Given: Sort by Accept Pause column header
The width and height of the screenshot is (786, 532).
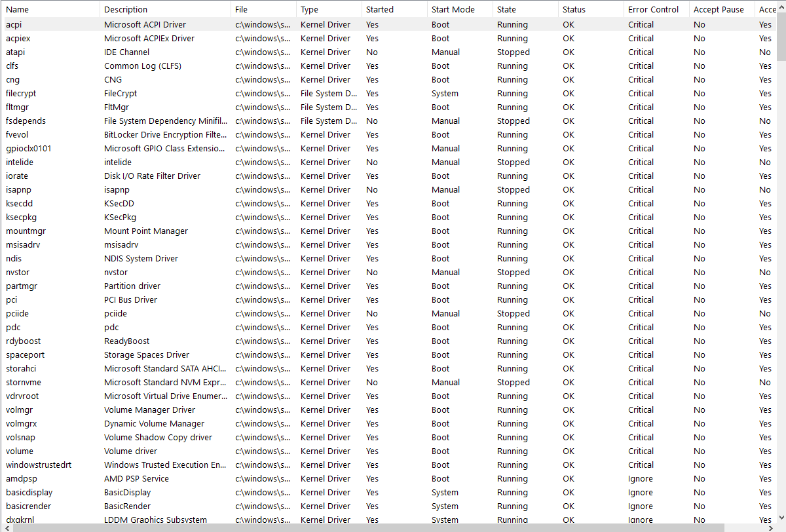Looking at the screenshot, I should (x=722, y=9).
